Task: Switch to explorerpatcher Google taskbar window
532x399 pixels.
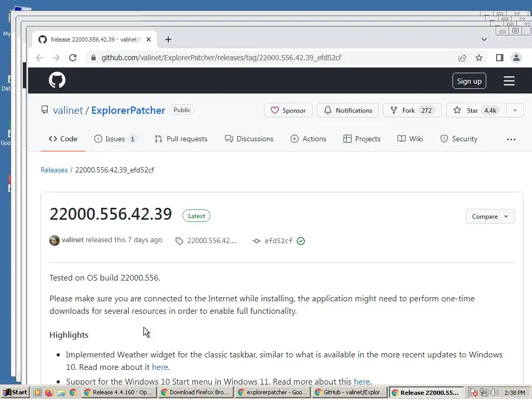Action: coord(273,392)
